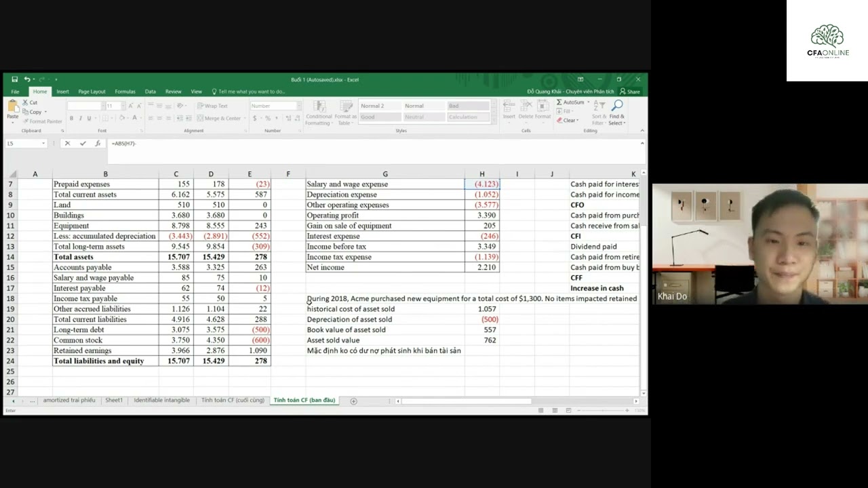868x488 pixels.
Task: Insert cells from ribbon
Action: [x=509, y=110]
